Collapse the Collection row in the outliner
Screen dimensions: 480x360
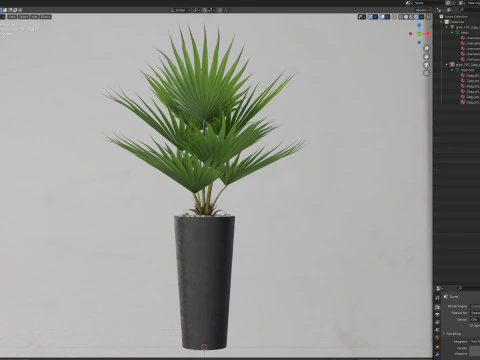(442, 22)
